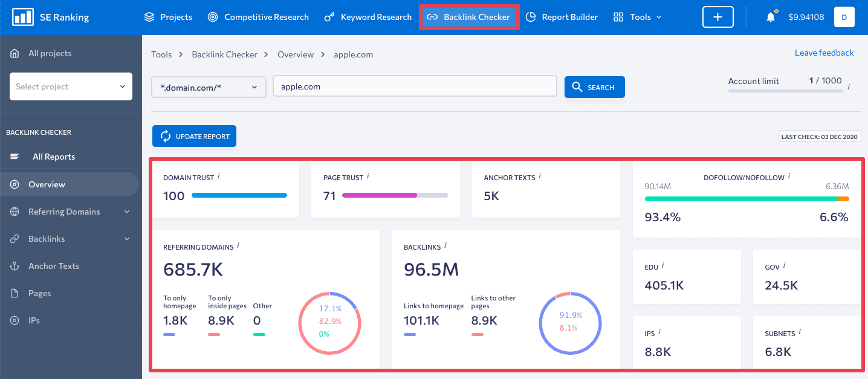
Task: Open the Select project dropdown
Action: point(71,86)
